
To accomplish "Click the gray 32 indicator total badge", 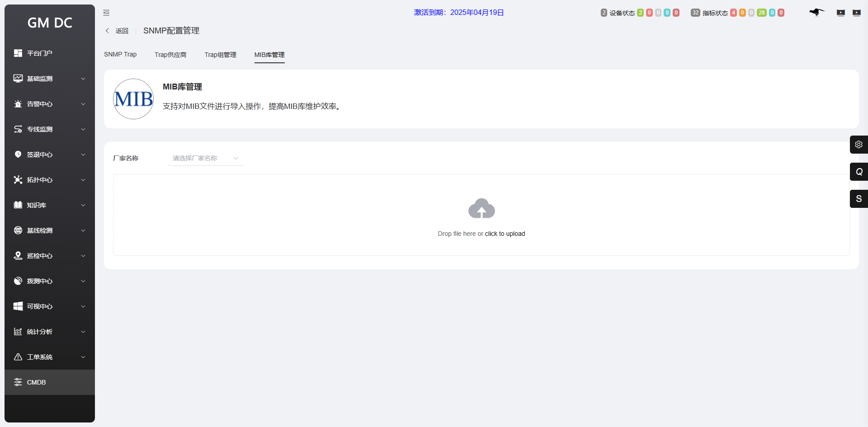I will pos(695,13).
